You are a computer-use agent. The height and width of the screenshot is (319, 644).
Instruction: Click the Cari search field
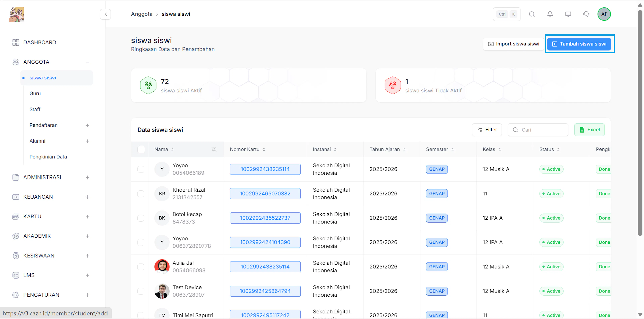pos(538,130)
